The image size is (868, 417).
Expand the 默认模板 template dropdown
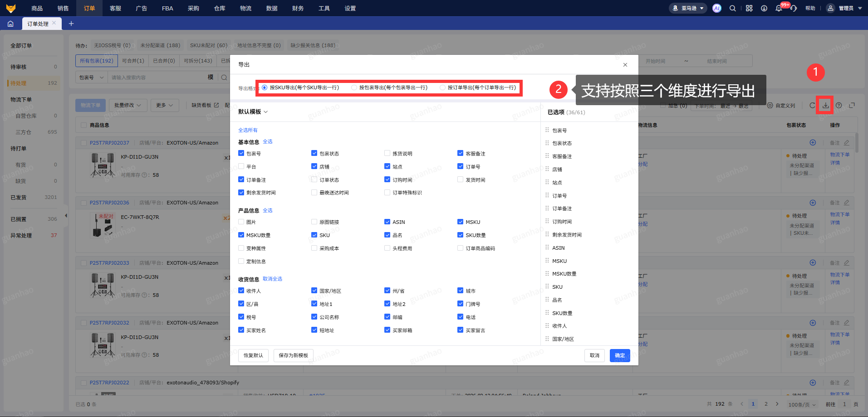point(253,112)
